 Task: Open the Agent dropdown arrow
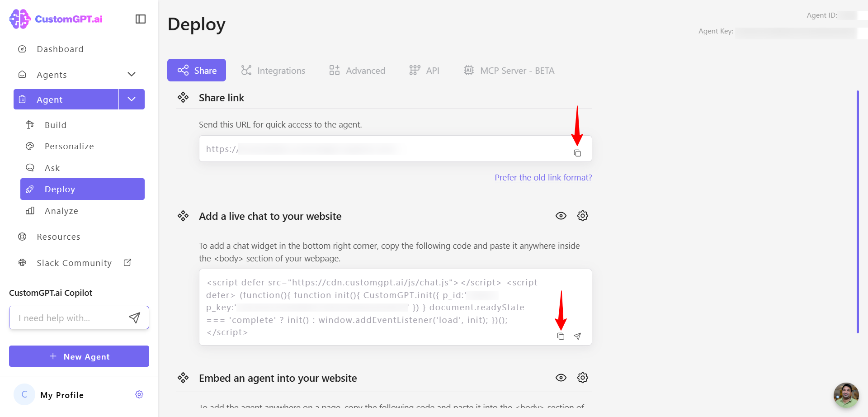[132, 100]
